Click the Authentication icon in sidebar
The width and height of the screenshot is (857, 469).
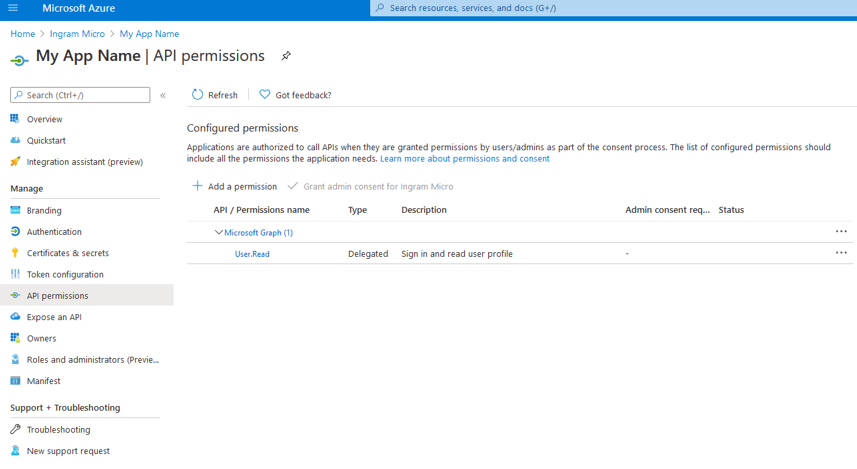(15, 231)
